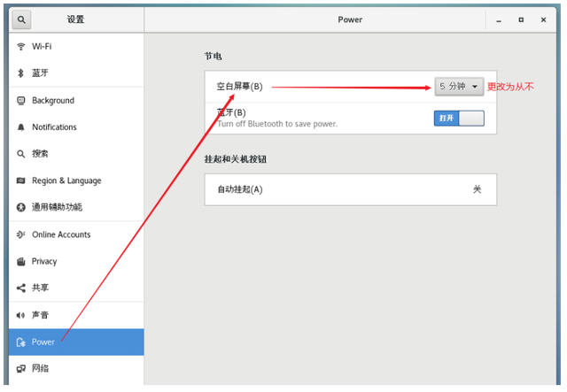Click the 挂起和关机按钮 section heading
The image size is (567, 392).
click(236, 159)
